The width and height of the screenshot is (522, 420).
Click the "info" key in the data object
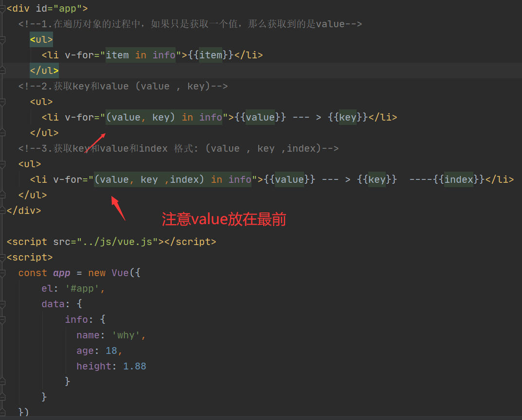tap(76, 319)
